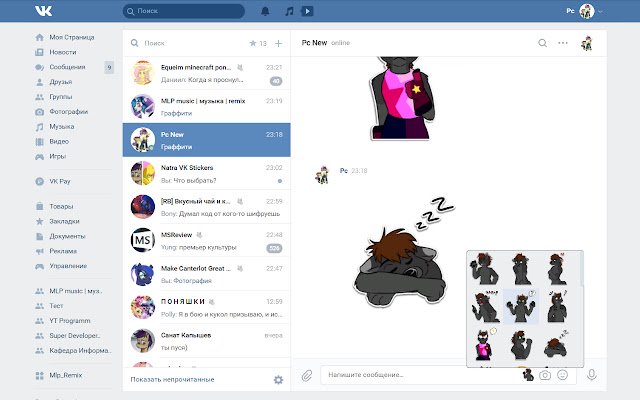Click chat header avatar of Pc New

[x=587, y=43]
